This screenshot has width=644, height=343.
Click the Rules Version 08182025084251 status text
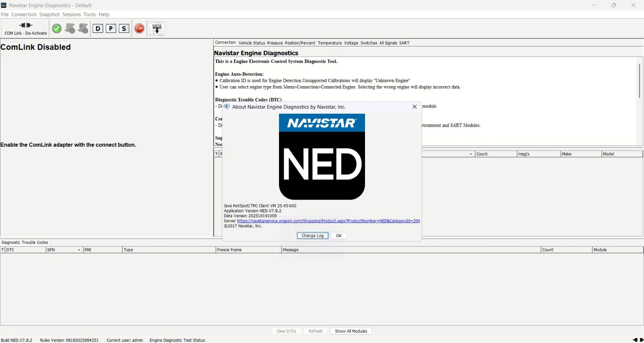pos(69,340)
